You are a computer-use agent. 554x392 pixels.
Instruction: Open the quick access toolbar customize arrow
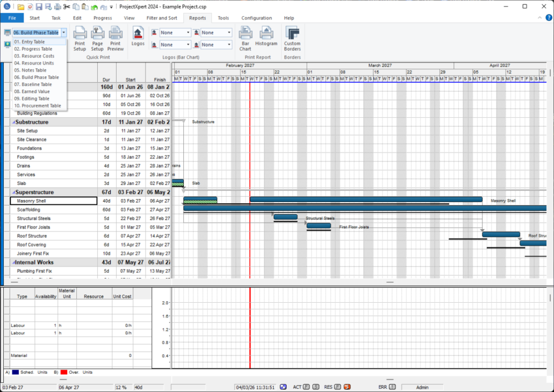click(x=111, y=7)
